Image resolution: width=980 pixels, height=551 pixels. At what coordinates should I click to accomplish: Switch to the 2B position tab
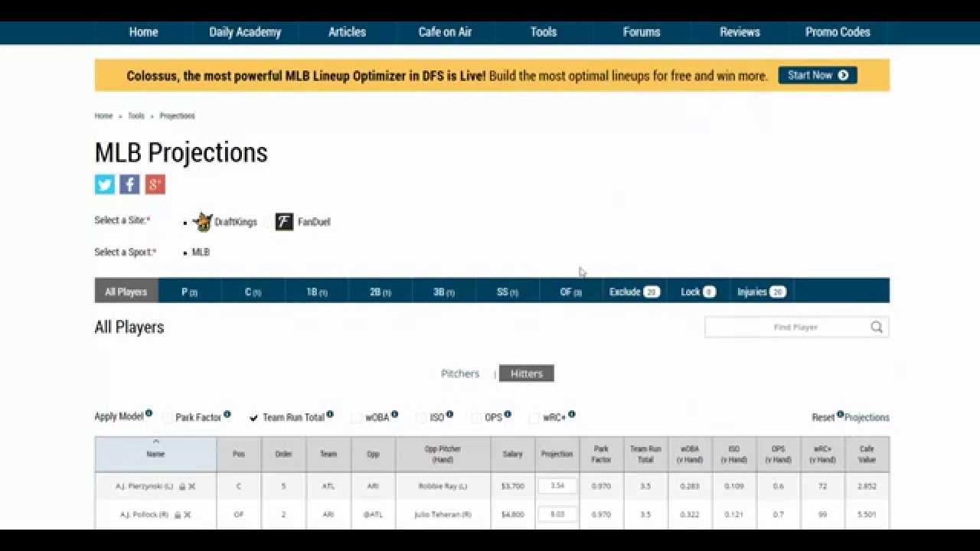click(x=381, y=291)
